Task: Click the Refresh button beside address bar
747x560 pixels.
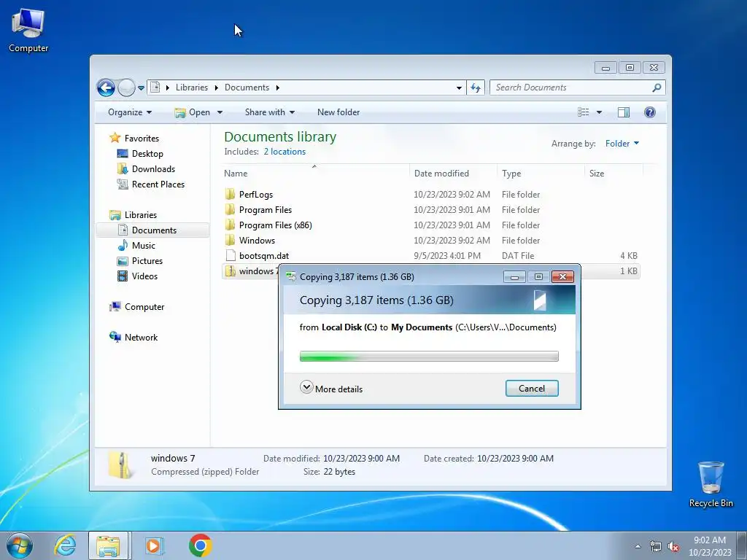Action: [x=476, y=87]
